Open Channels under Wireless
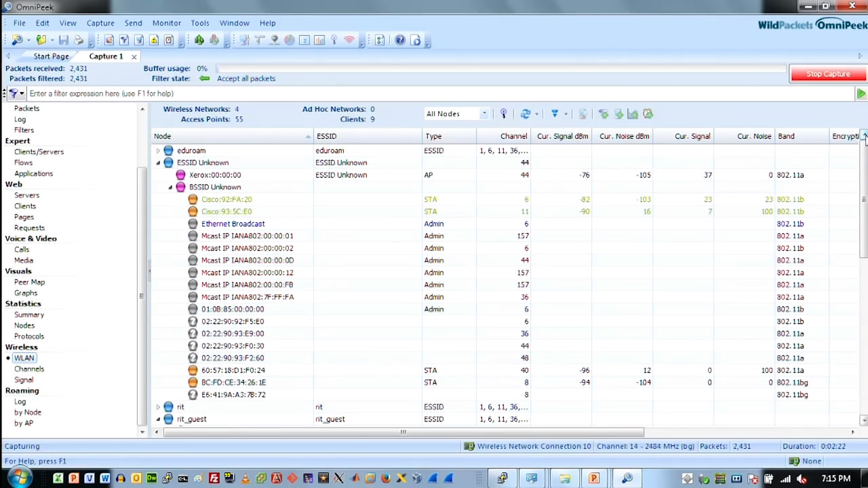Viewport: 868px width, 488px height. 29,369
